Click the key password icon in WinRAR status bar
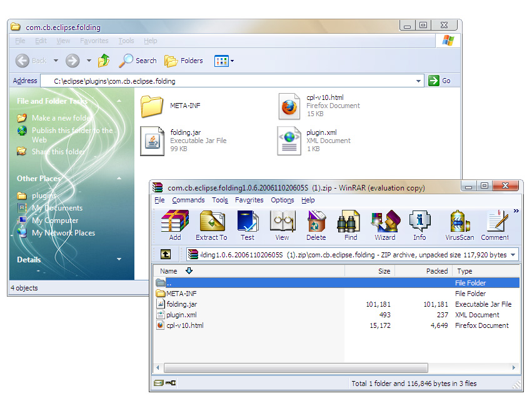Screen dimensions: 532x401 point(171,383)
